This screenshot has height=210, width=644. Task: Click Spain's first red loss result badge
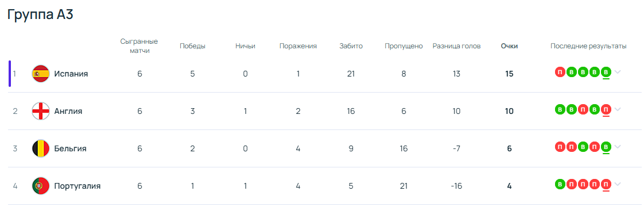tap(560, 72)
